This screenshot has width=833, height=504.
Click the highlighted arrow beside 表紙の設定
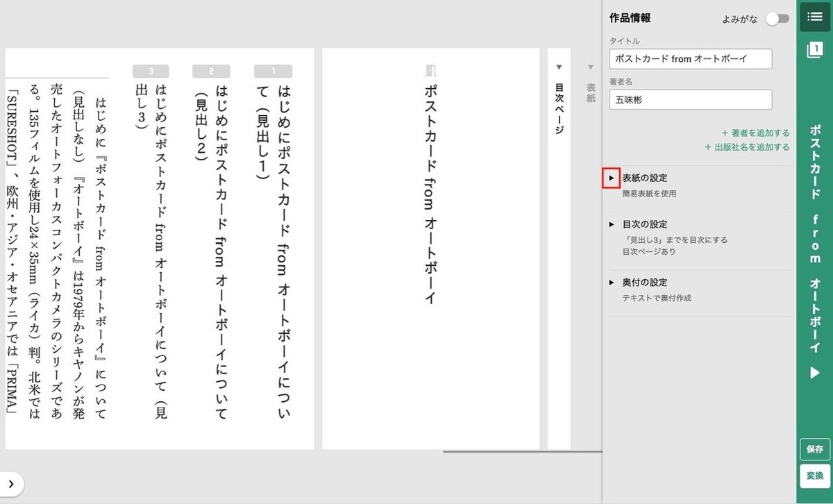click(x=612, y=178)
